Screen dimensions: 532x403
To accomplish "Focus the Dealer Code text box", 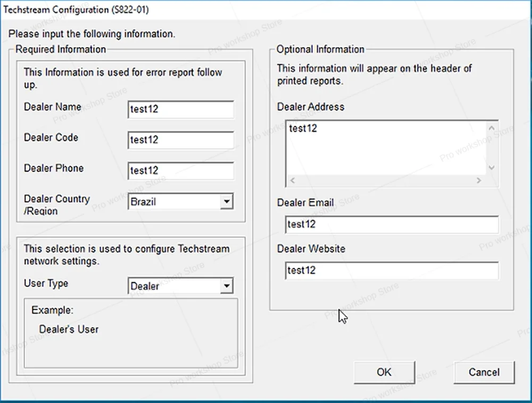I will coord(180,140).
